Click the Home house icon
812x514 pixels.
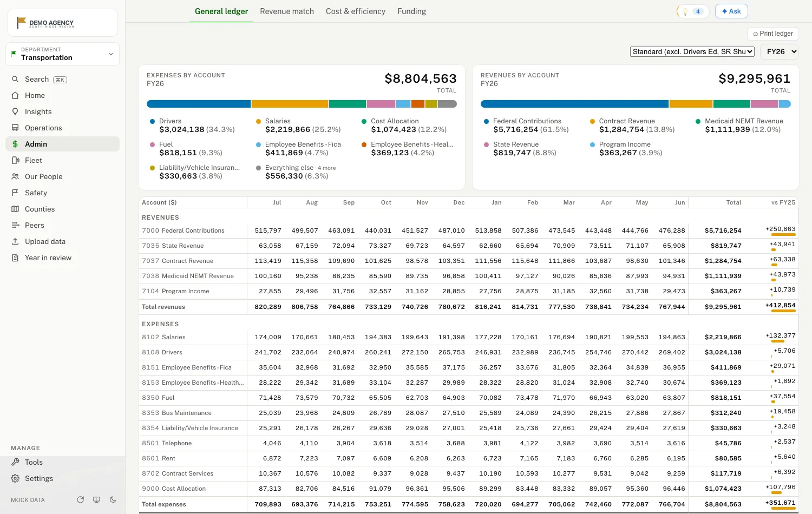click(15, 95)
